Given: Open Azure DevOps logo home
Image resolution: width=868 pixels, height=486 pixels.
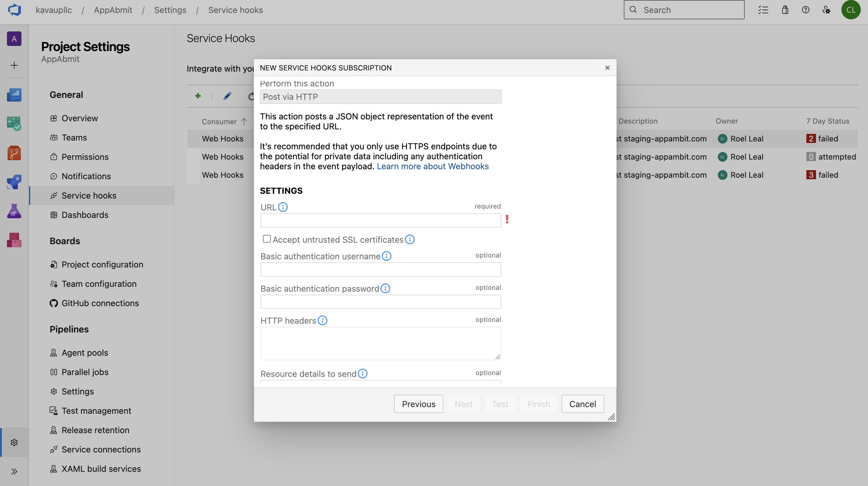Looking at the screenshot, I should (x=14, y=10).
